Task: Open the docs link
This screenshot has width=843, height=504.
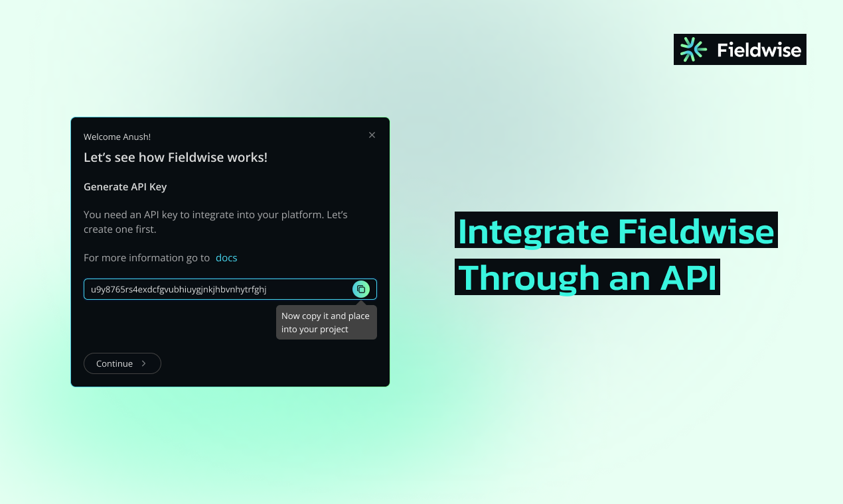Action: click(x=226, y=257)
